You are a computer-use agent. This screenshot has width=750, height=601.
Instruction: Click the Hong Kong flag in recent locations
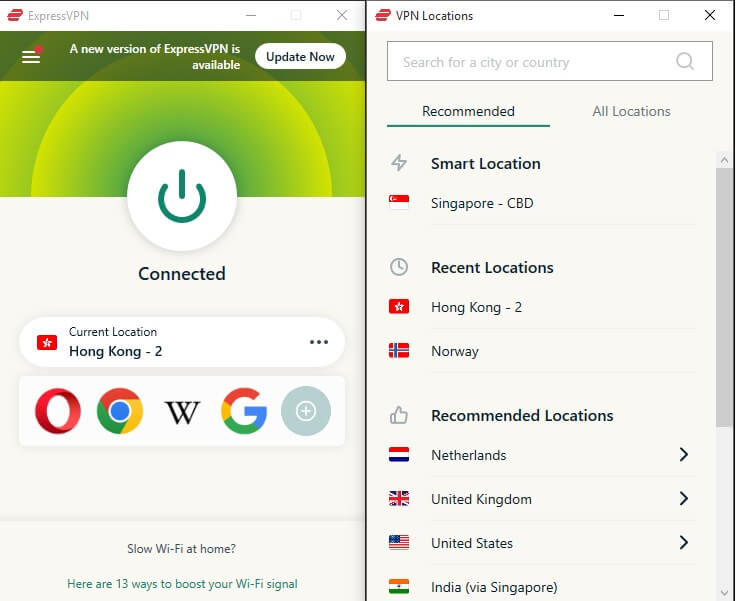pos(399,306)
